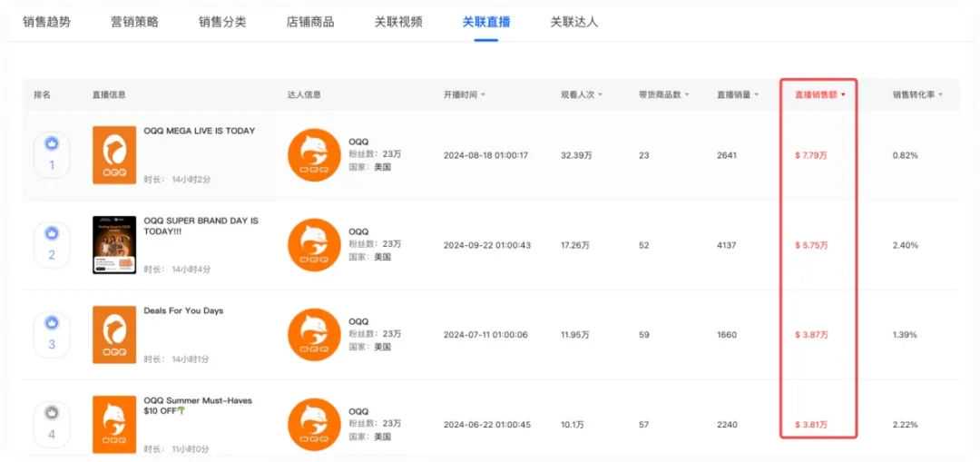The height and width of the screenshot is (462, 980).
Task: Click the OQQ avatar in row 4
Action: tap(314, 425)
